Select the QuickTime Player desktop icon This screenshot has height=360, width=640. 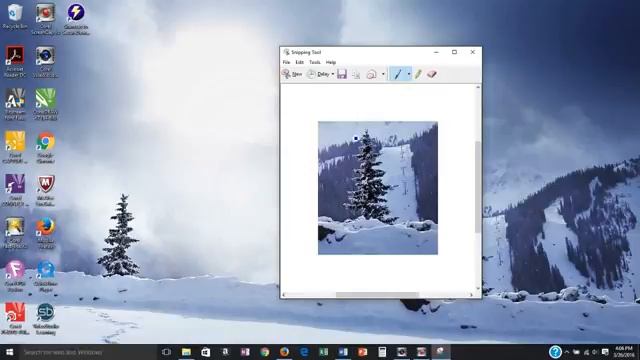[45, 276]
